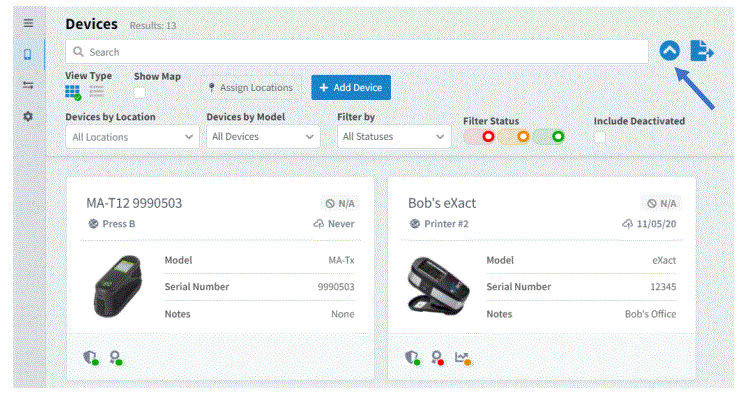Image resolution: width=749 pixels, height=396 pixels.
Task: Click the Press B location icon
Action: tap(93, 224)
